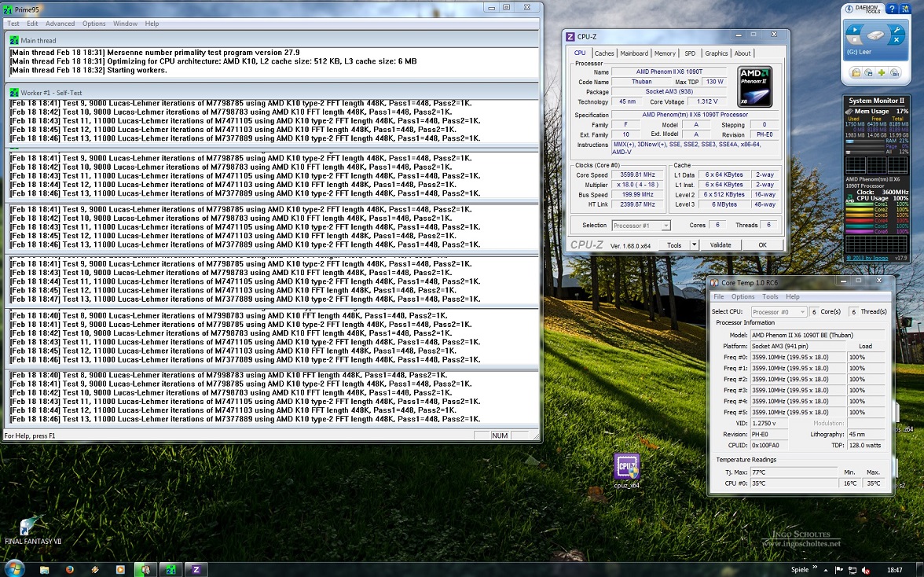Image resolution: width=924 pixels, height=577 pixels.
Task: Open Core Temp Tools menu
Action: [770, 296]
